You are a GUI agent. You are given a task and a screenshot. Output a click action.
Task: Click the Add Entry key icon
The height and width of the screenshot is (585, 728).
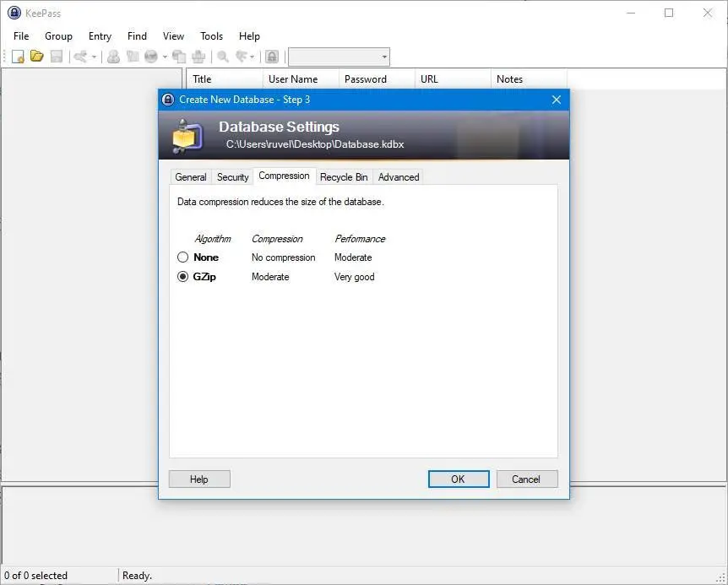point(81,57)
